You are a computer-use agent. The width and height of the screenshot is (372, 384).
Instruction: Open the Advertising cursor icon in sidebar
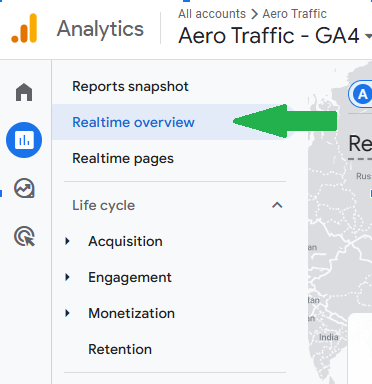[x=24, y=236]
